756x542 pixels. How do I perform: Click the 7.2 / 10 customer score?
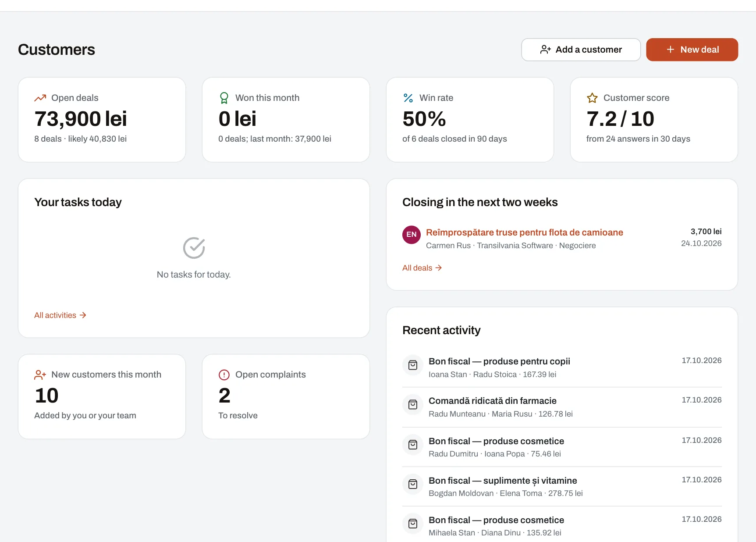click(x=620, y=119)
